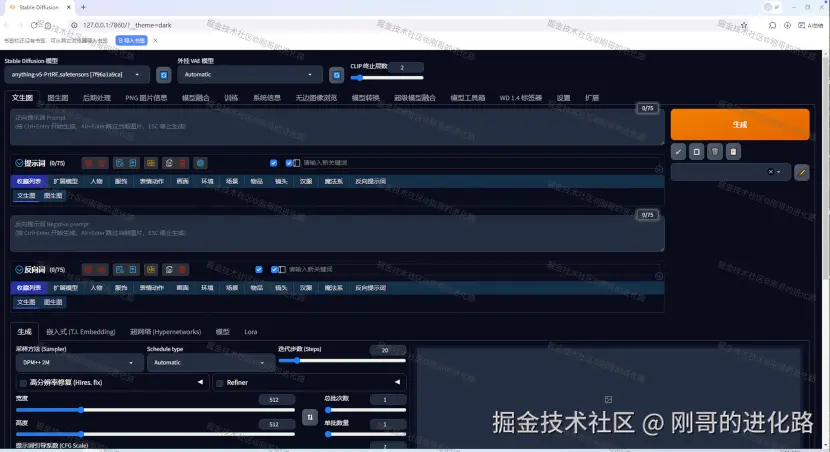Click the grey copy icon in 反向词 toolbar
Viewport: 830px width, 452px height.
169,269
